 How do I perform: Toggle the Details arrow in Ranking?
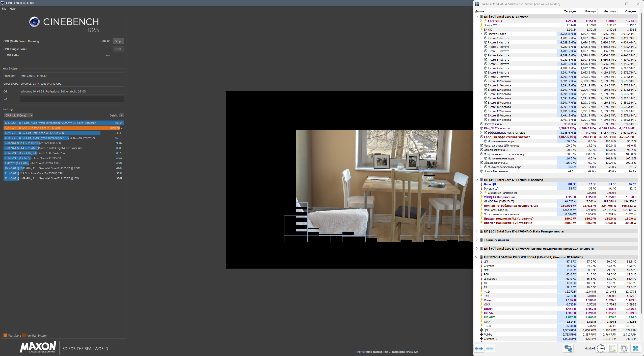tap(122, 115)
